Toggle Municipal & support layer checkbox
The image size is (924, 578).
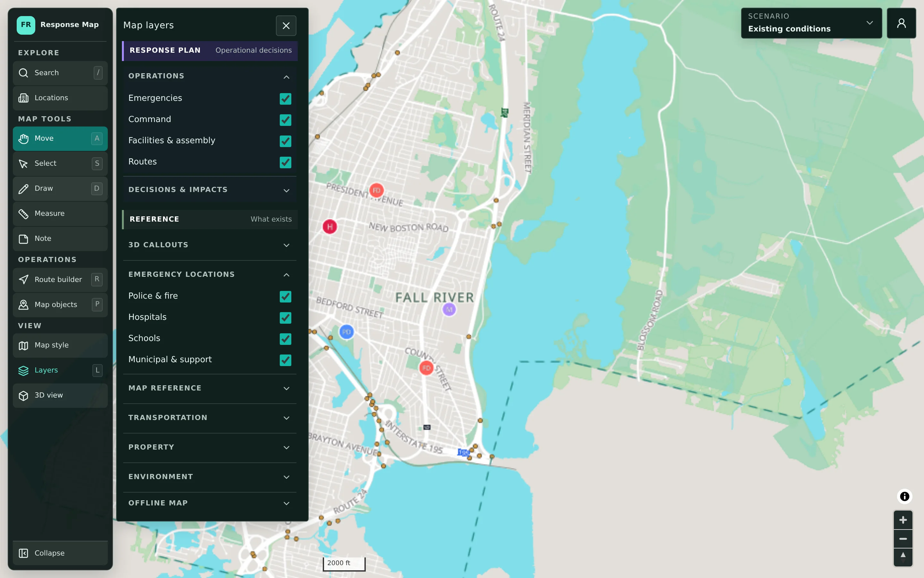coord(285,360)
